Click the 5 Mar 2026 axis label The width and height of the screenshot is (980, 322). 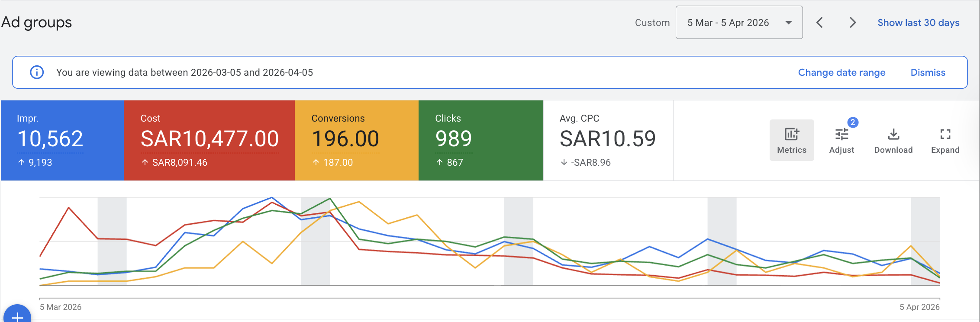pyautogui.click(x=61, y=307)
